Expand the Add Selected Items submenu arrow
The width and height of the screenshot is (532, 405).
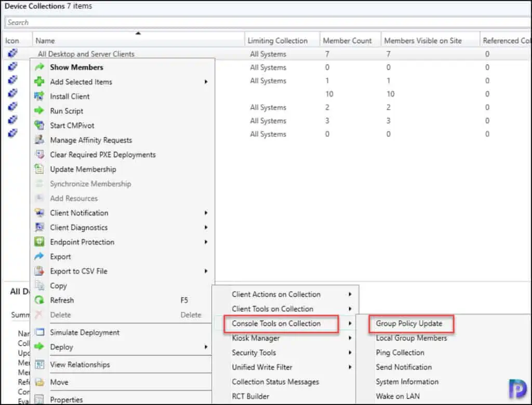pyautogui.click(x=206, y=82)
